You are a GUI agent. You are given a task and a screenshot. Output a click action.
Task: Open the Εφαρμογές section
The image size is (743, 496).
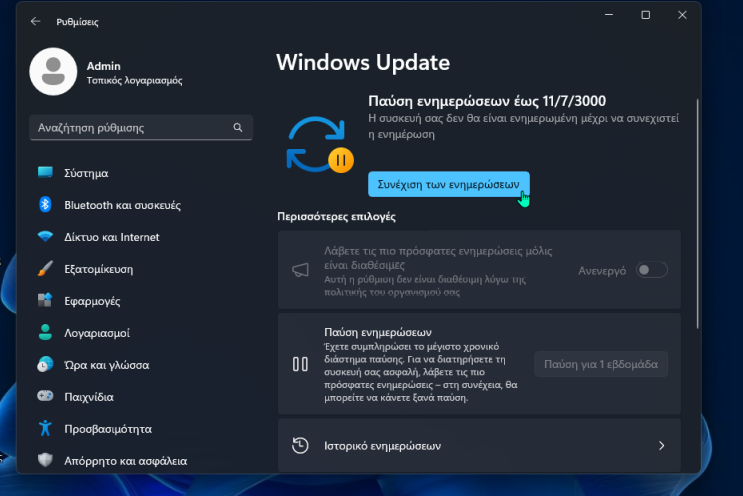click(x=92, y=301)
